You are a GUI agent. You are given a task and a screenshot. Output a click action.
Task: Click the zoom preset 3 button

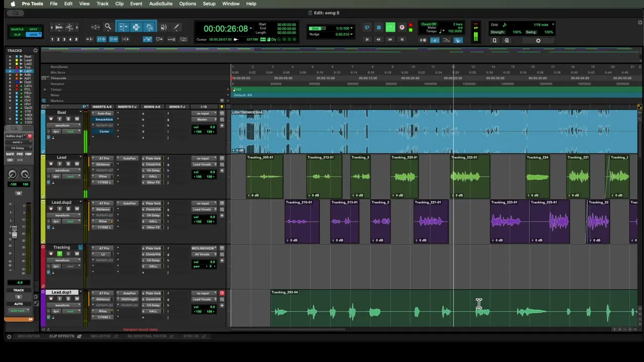(x=64, y=39)
